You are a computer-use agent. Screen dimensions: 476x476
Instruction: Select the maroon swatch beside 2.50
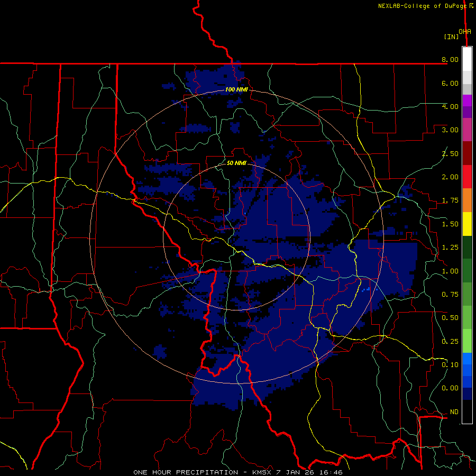[x=467, y=153]
